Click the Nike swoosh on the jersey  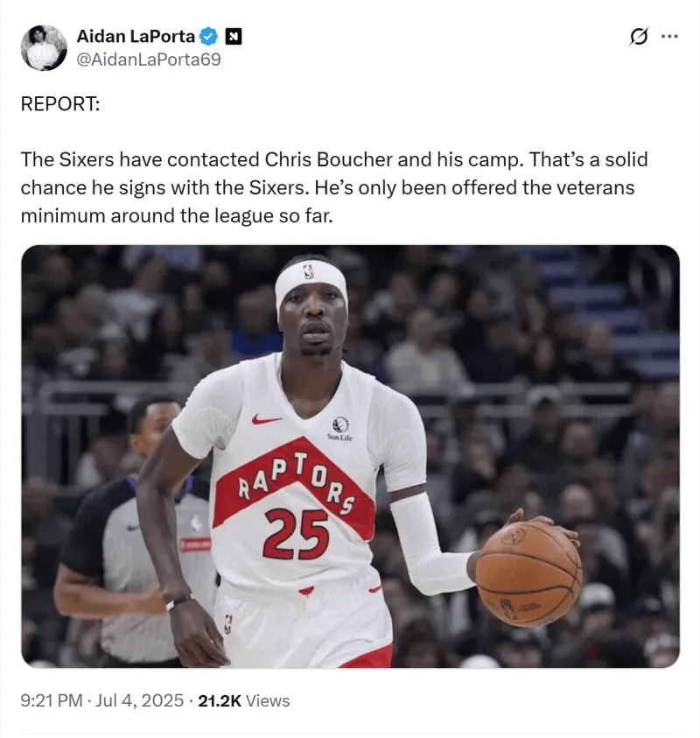coord(266,418)
